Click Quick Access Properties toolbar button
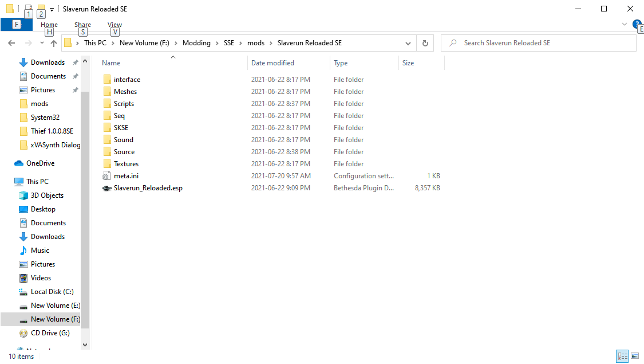Viewport: 644px width, 364px height. (28, 9)
